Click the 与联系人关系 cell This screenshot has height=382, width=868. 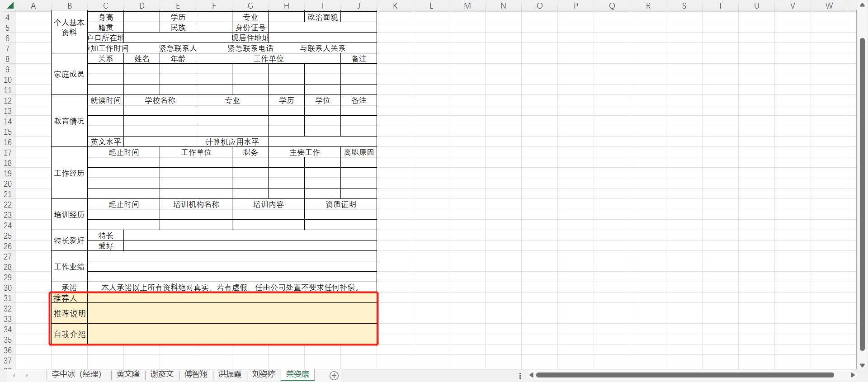tap(322, 48)
